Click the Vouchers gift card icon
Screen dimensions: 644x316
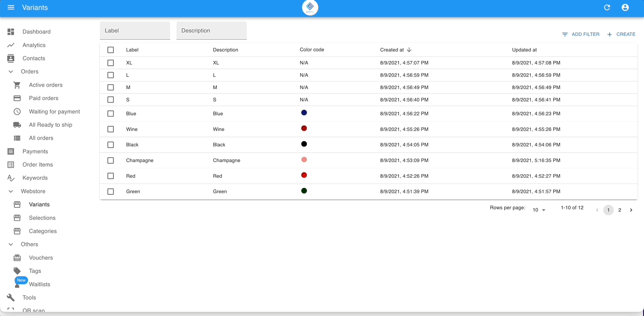(17, 258)
